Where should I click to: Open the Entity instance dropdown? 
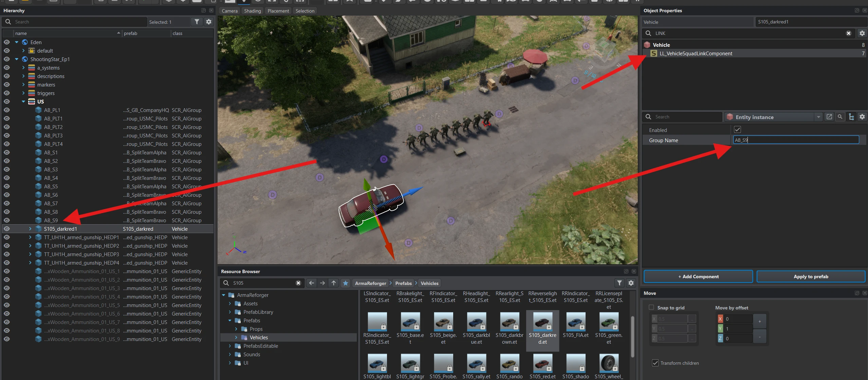pyautogui.click(x=773, y=117)
